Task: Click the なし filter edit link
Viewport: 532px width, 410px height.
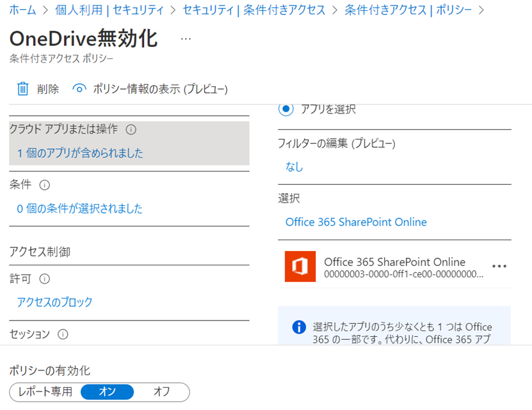Action: (x=294, y=167)
